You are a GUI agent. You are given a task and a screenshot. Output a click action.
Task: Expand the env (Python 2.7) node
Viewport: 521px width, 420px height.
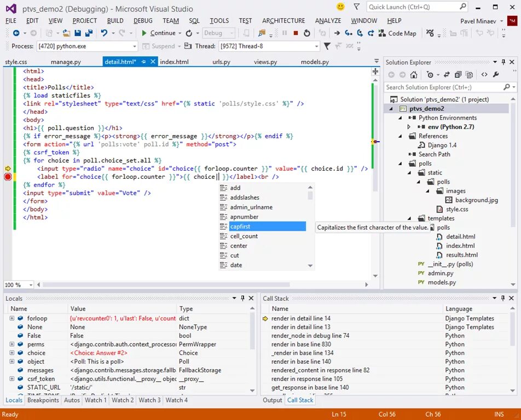(409, 127)
